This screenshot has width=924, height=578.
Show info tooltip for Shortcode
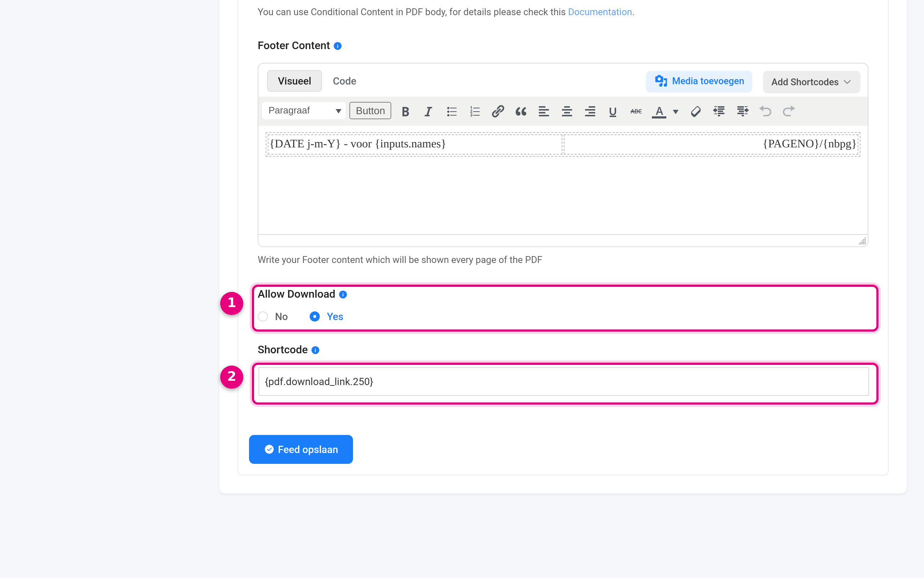pos(315,350)
